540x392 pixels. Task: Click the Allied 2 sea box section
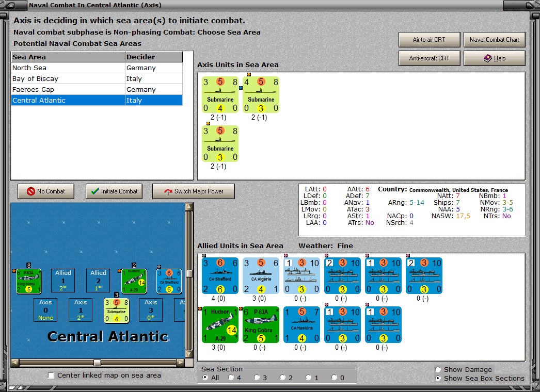click(x=98, y=281)
